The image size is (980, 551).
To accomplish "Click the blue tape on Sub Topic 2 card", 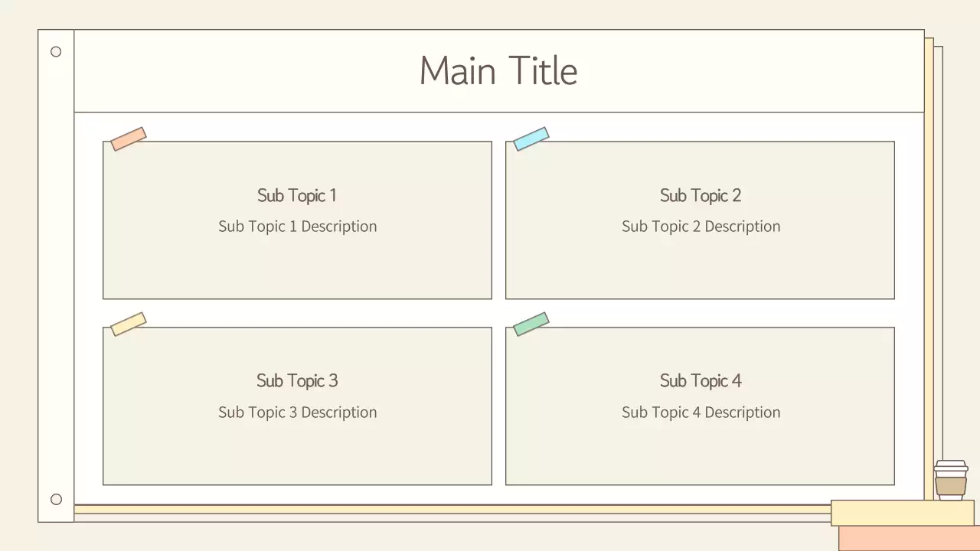I will pyautogui.click(x=531, y=139).
